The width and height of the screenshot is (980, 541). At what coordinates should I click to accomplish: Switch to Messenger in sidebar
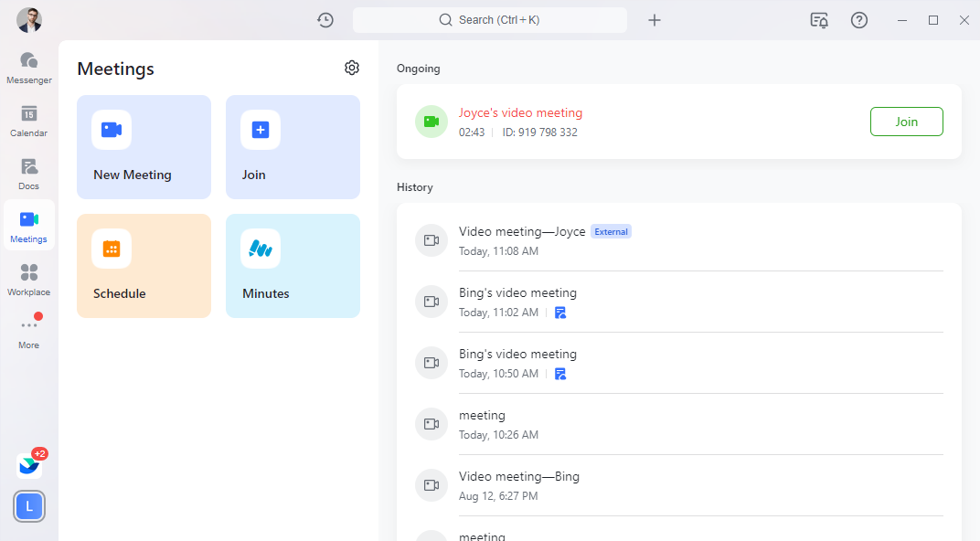(x=29, y=68)
